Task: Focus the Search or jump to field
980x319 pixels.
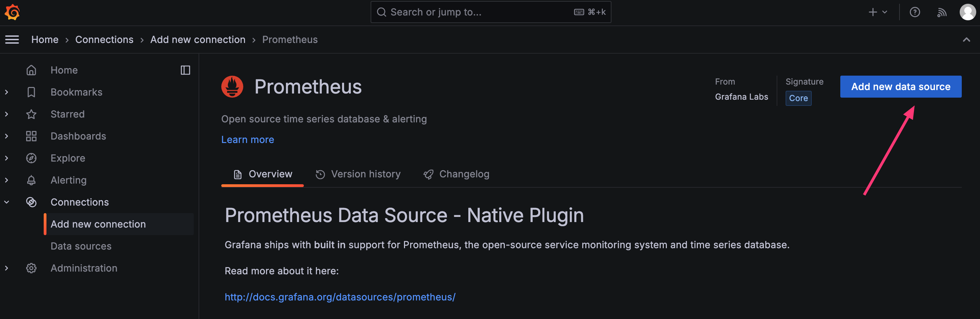Action: click(x=491, y=12)
